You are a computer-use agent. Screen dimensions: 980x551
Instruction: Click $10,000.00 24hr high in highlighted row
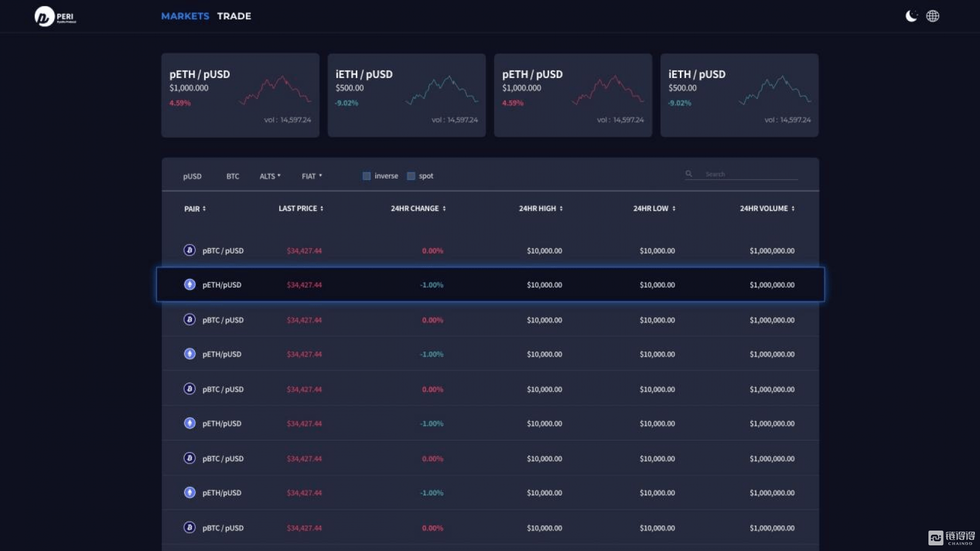[x=545, y=285]
